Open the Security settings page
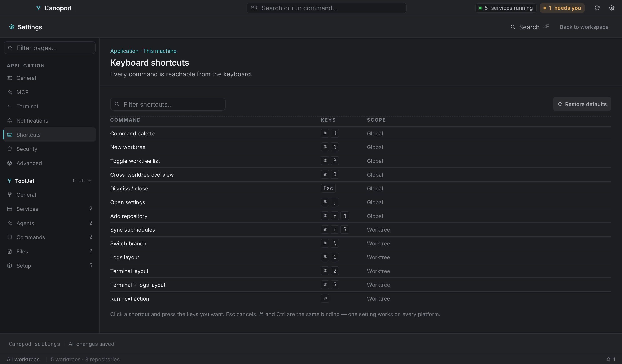 pos(50,149)
